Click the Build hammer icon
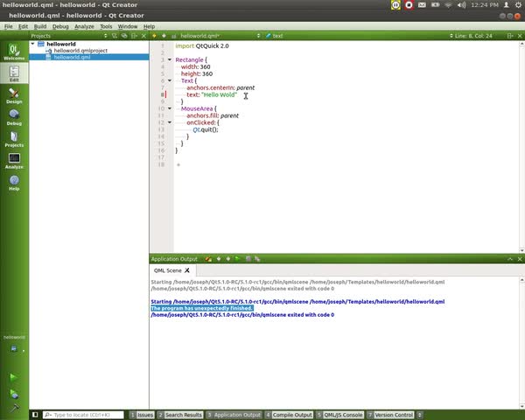The width and height of the screenshot is (525, 420). pos(13,407)
